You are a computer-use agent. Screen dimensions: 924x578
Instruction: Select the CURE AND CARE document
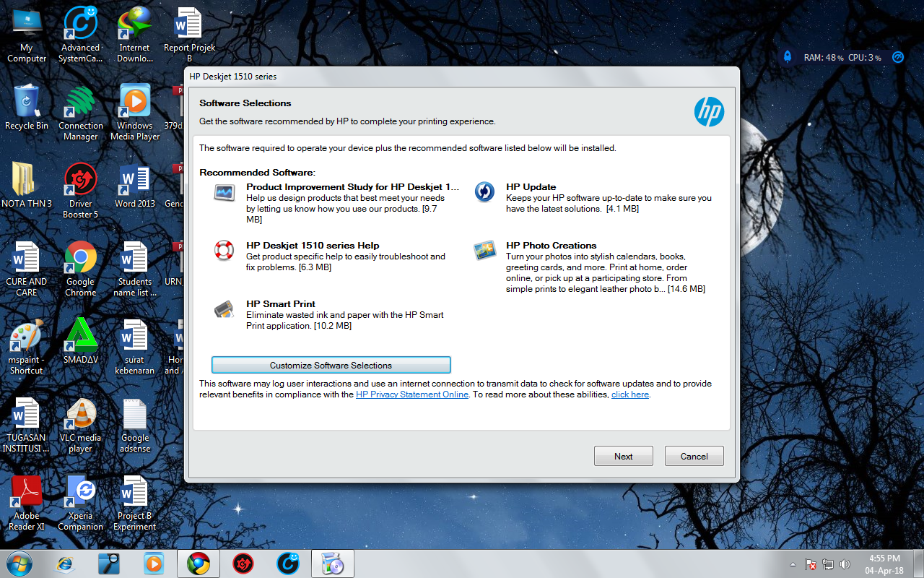click(x=27, y=269)
